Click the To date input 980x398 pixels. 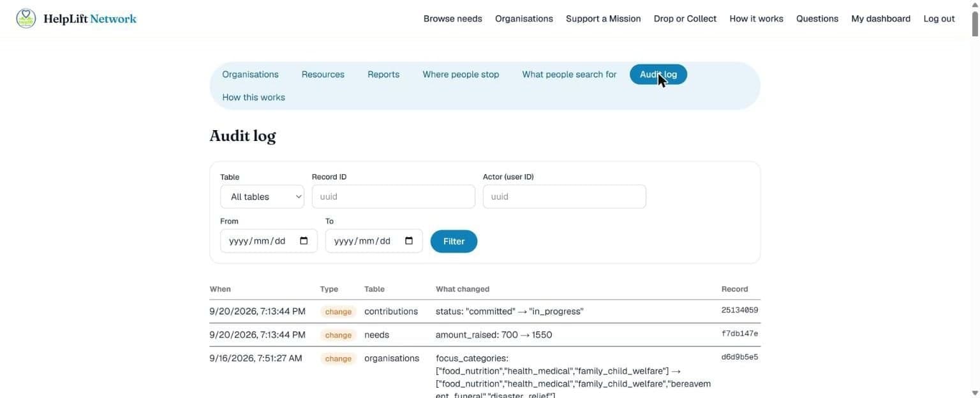374,241
